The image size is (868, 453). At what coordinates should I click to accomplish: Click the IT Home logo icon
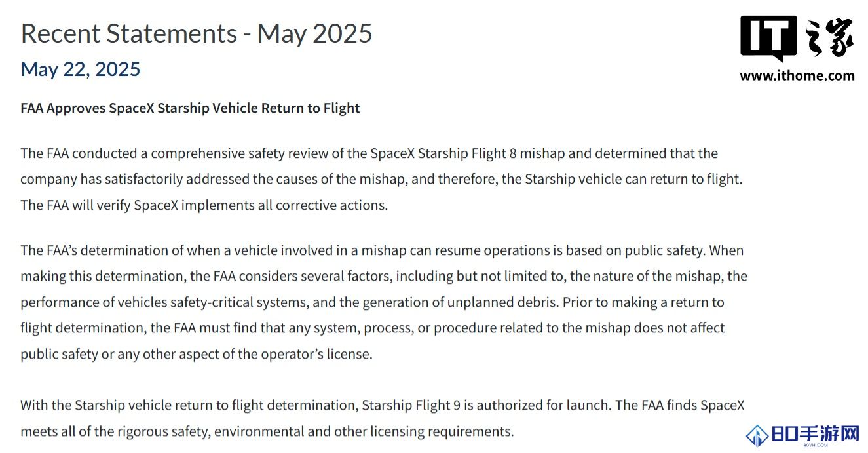pos(768,39)
